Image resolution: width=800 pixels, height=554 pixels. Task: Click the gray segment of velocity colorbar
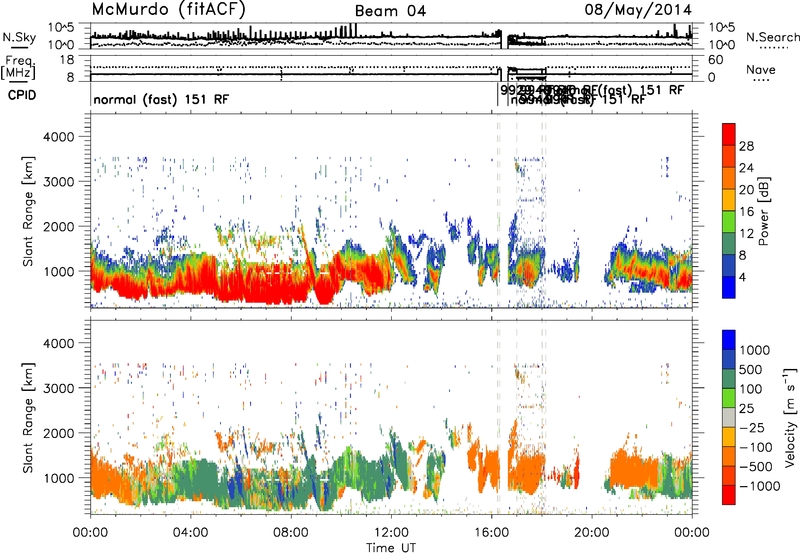pos(729,417)
